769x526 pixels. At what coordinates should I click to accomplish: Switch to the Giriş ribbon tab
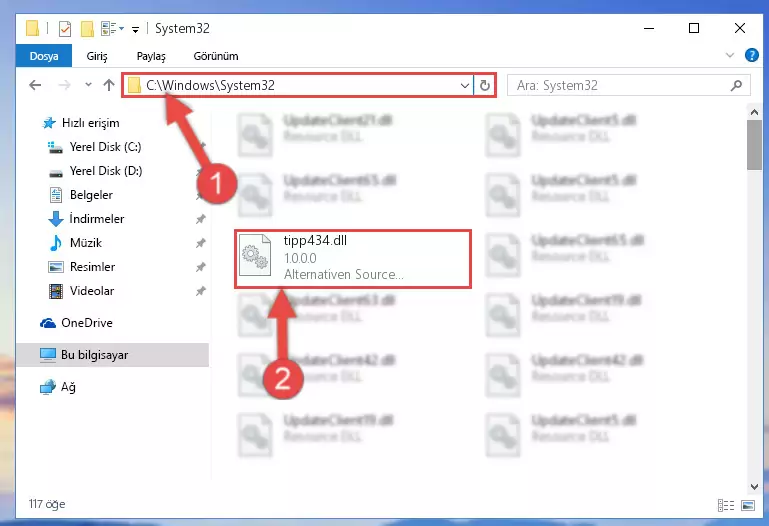click(97, 56)
